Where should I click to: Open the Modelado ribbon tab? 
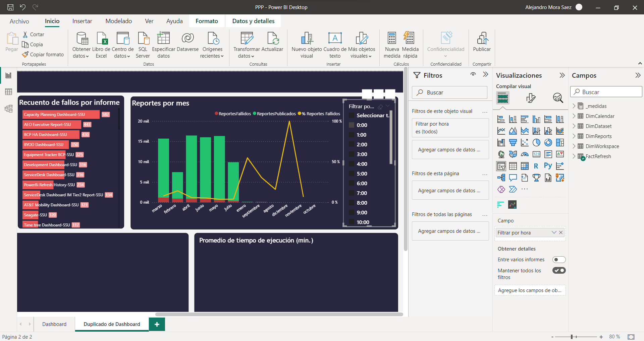(x=118, y=21)
